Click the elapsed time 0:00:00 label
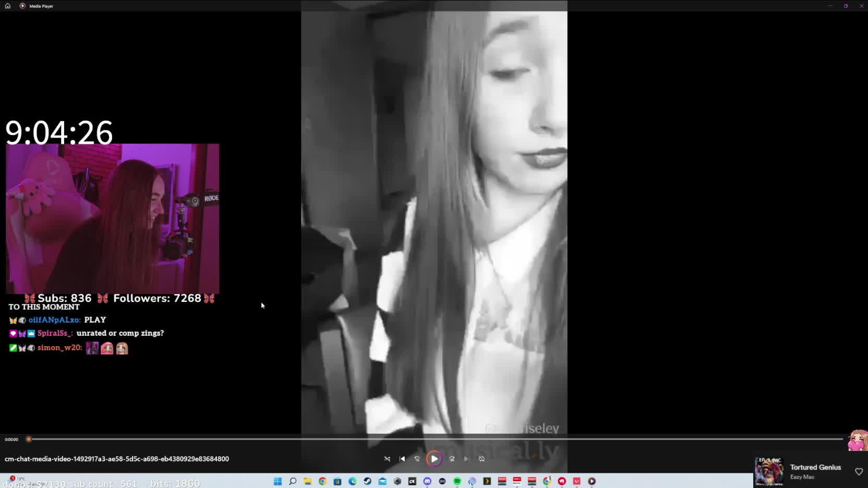Viewport: 868px width, 488px height. click(x=11, y=440)
